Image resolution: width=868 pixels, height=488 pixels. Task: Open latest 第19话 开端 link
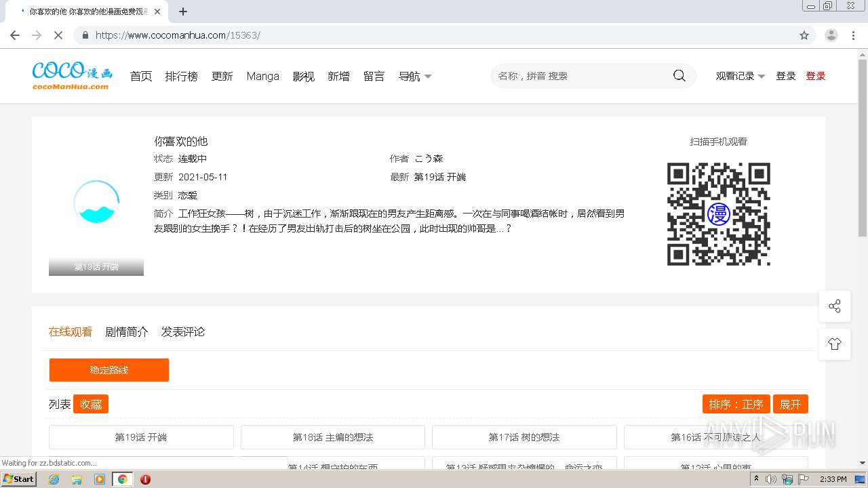pyautogui.click(x=440, y=177)
